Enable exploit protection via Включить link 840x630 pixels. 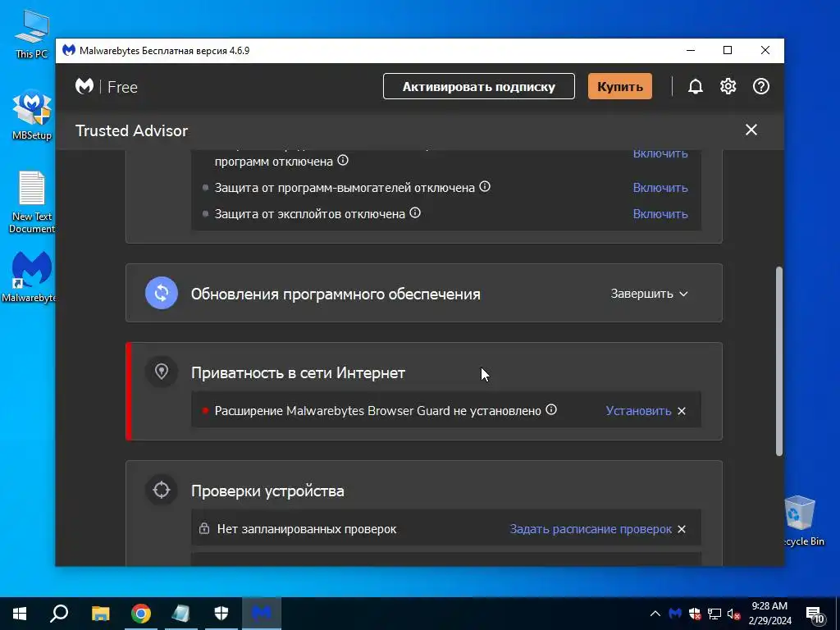[660, 214]
